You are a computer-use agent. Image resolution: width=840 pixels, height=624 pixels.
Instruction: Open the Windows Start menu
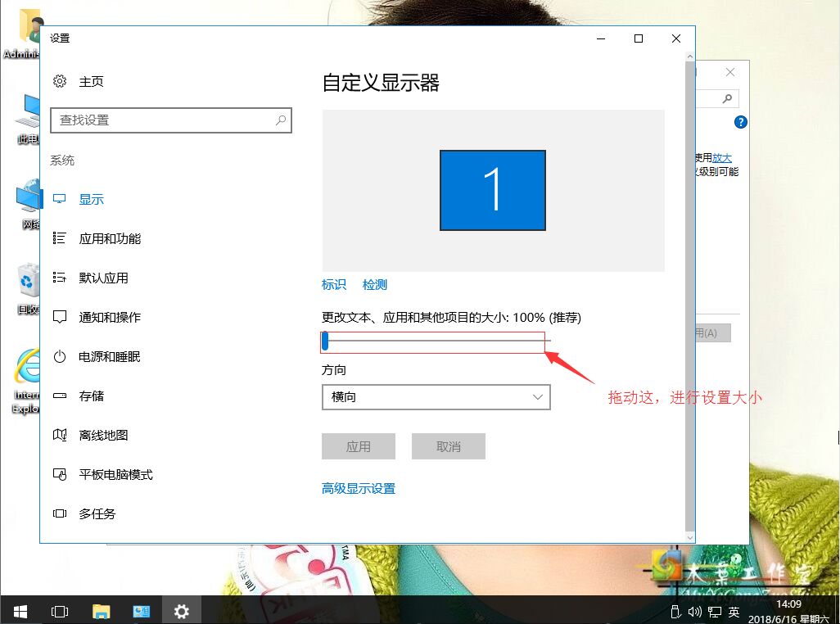coord(20,611)
